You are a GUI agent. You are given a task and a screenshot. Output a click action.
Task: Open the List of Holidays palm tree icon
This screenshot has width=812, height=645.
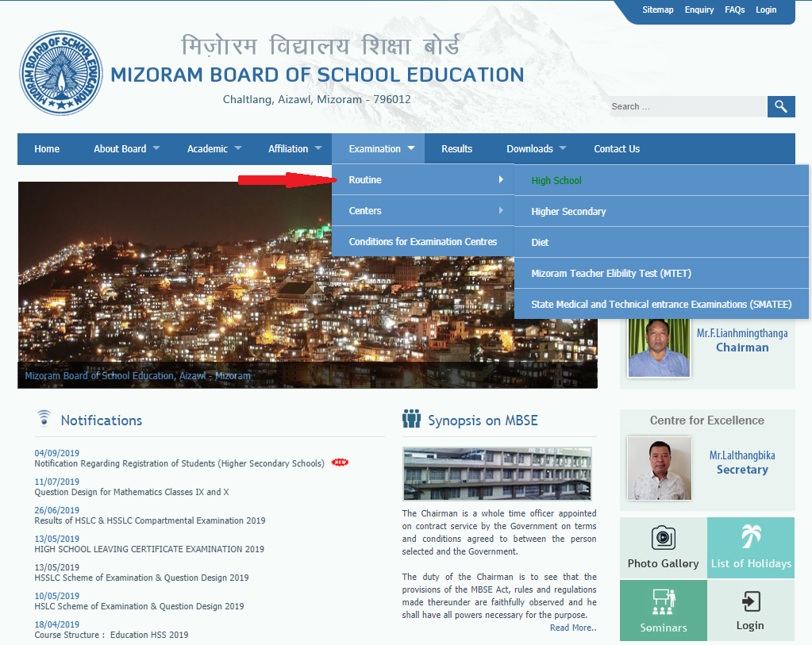click(750, 537)
